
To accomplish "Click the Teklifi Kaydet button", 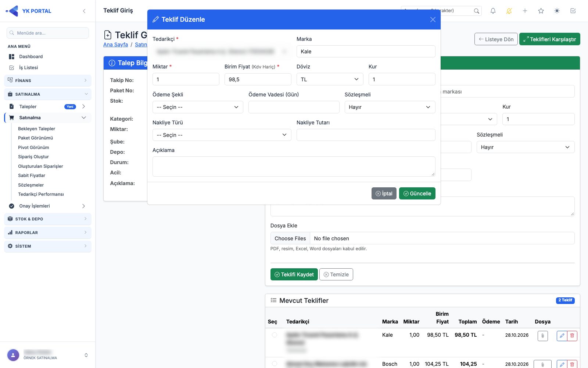I will coord(294,275).
